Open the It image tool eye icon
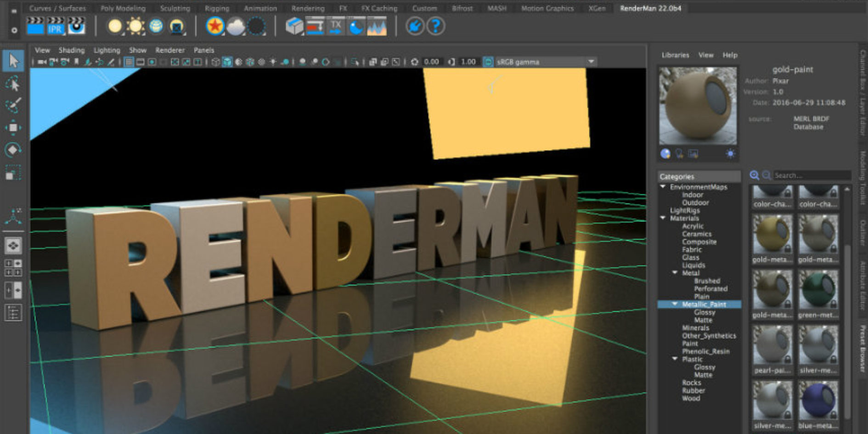The image size is (868, 434). 76,26
